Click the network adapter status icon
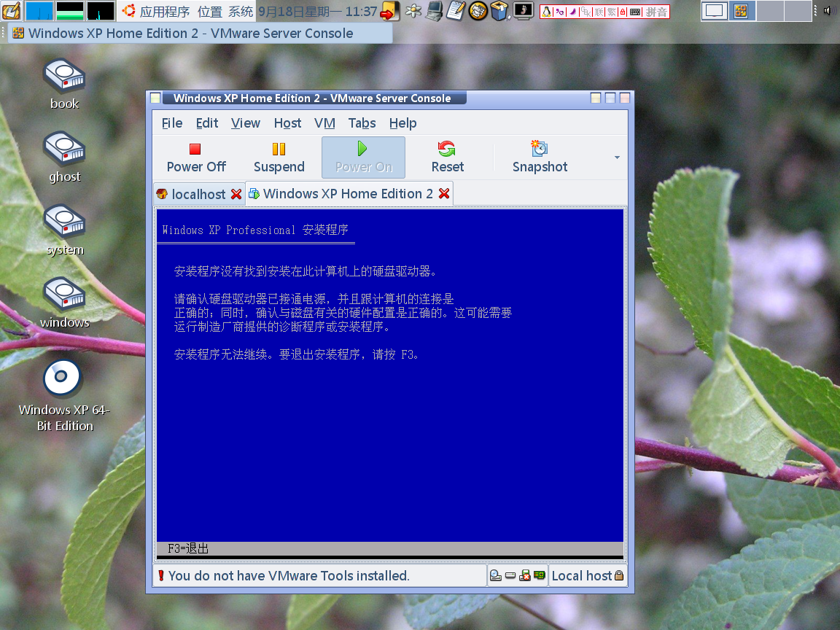The width and height of the screenshot is (840, 630). pyautogui.click(x=540, y=575)
